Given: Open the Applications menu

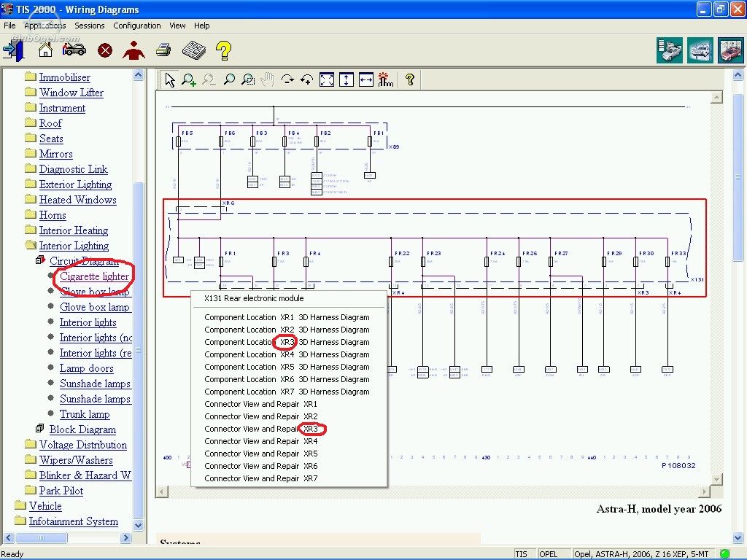Looking at the screenshot, I should click(44, 26).
